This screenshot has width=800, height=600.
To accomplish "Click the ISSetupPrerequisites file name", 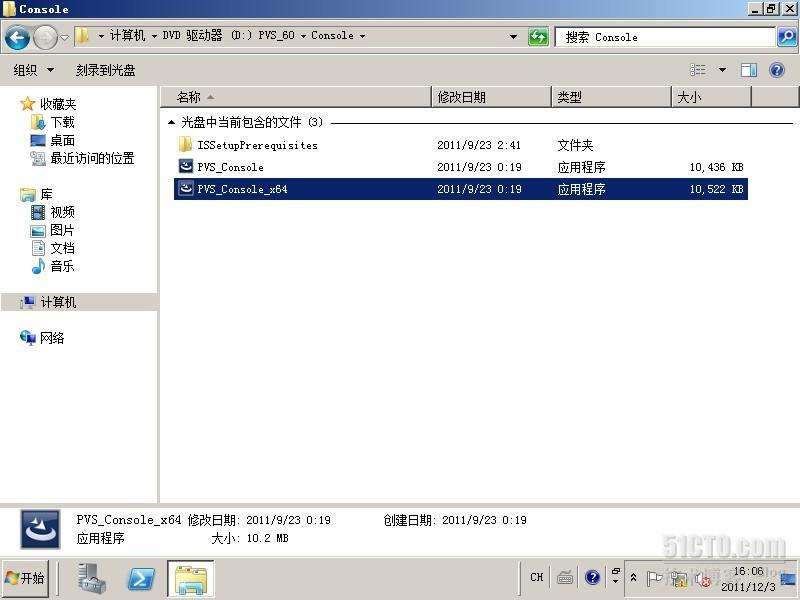I will [x=257, y=145].
